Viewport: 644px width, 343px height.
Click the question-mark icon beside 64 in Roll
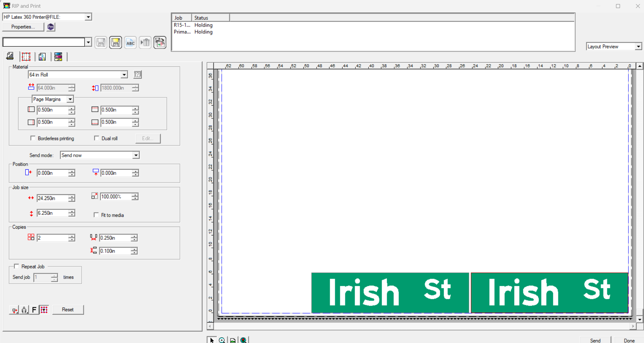click(x=137, y=75)
